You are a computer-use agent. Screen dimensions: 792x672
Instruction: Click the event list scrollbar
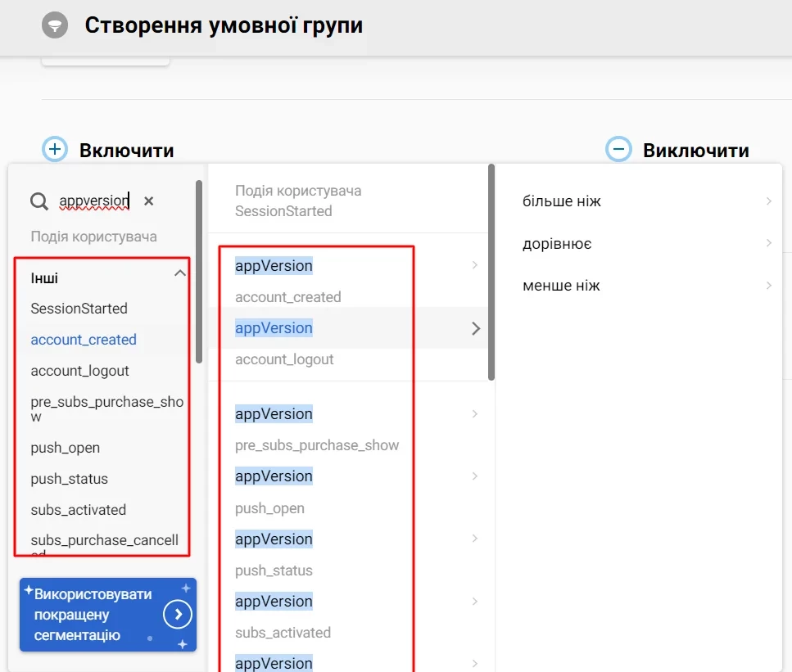[199, 272]
